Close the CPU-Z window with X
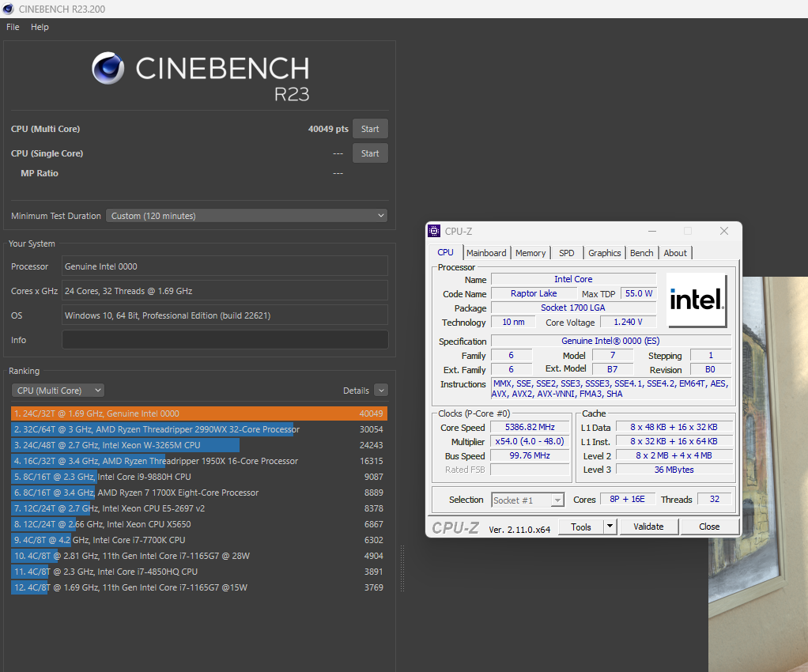The height and width of the screenshot is (672, 808). 724,231
